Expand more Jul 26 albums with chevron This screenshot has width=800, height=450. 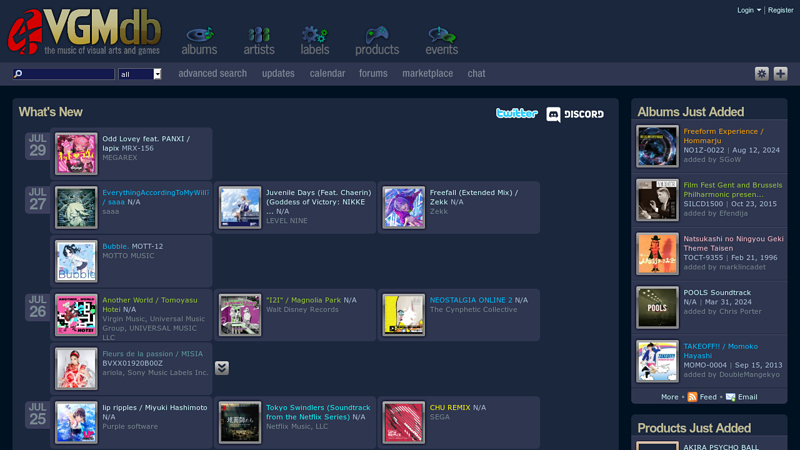(221, 368)
